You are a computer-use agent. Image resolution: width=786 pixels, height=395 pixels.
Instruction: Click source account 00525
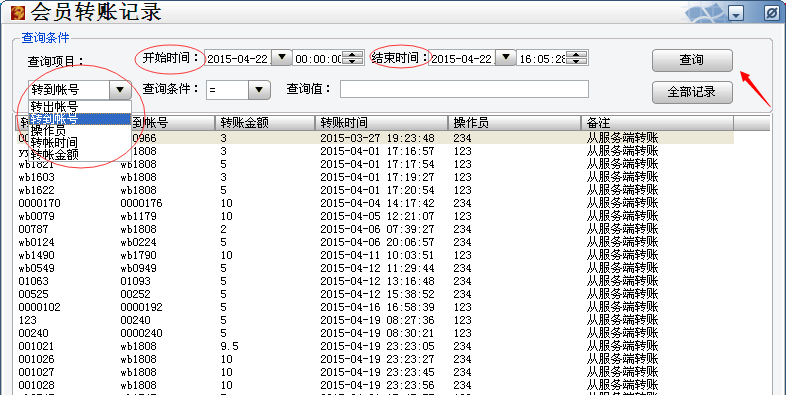(34, 294)
